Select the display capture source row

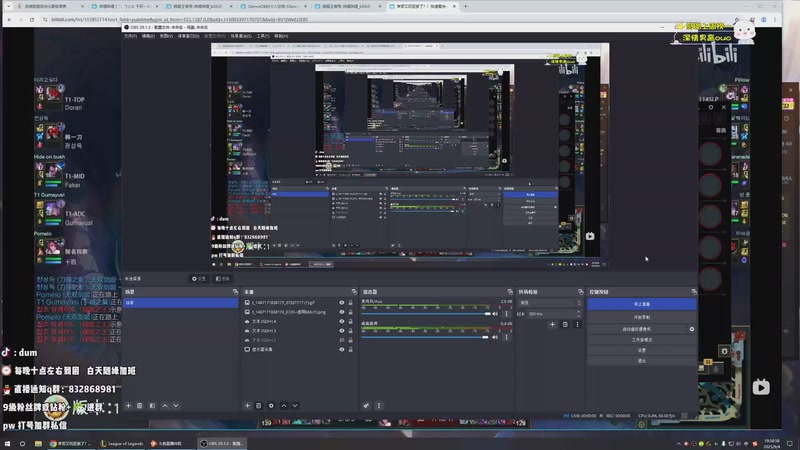coord(299,349)
